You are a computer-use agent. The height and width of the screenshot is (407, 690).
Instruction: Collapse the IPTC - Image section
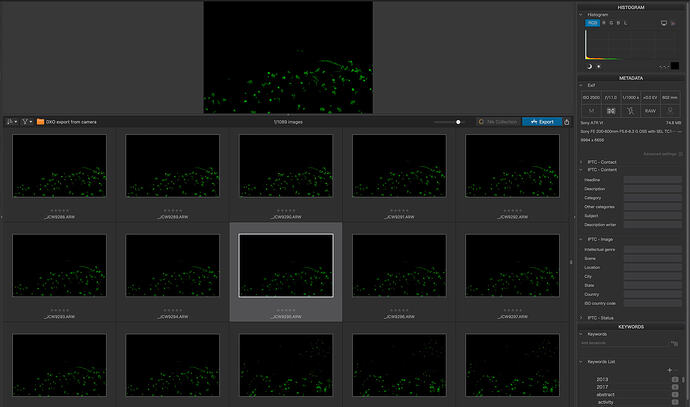click(581, 239)
